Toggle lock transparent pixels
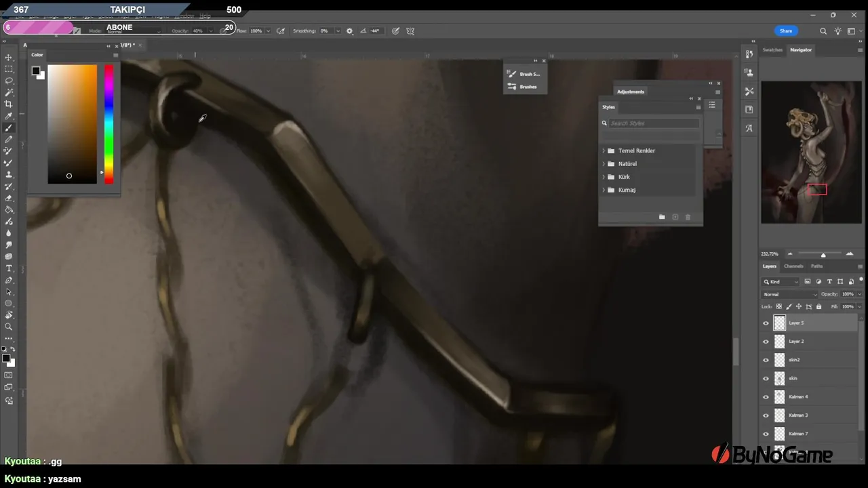868x488 pixels. [779, 306]
